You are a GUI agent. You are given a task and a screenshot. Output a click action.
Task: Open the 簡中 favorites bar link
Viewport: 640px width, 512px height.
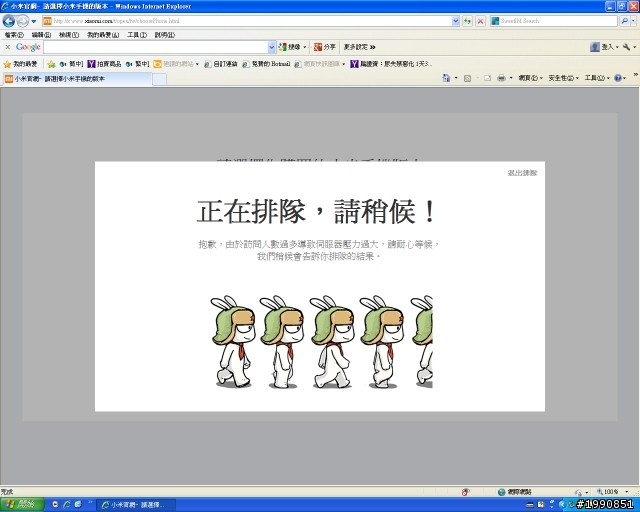click(x=71, y=64)
